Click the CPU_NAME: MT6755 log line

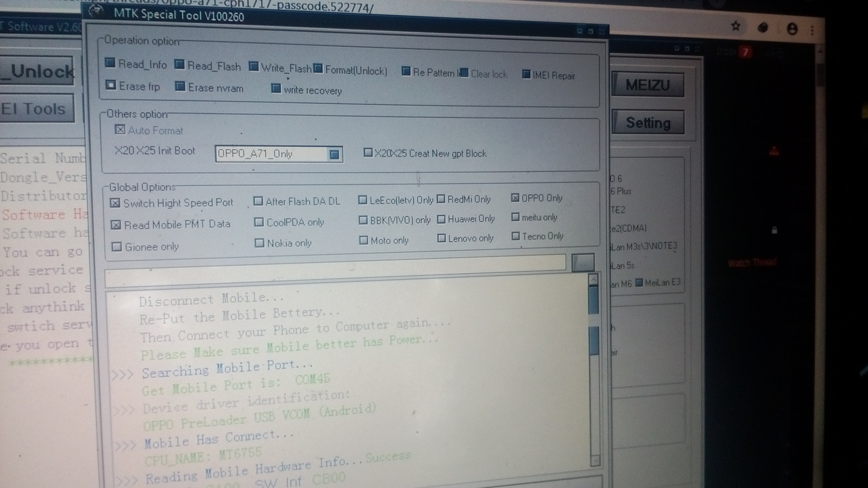pos(203,457)
